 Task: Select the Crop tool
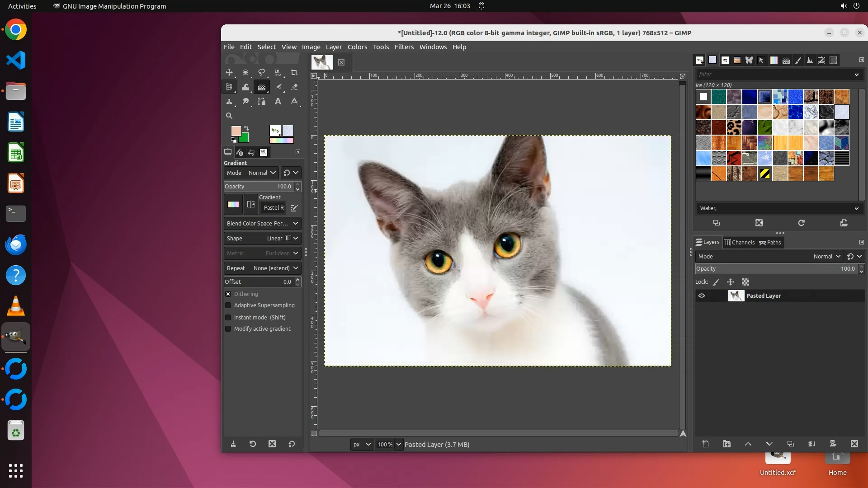pyautogui.click(x=294, y=72)
